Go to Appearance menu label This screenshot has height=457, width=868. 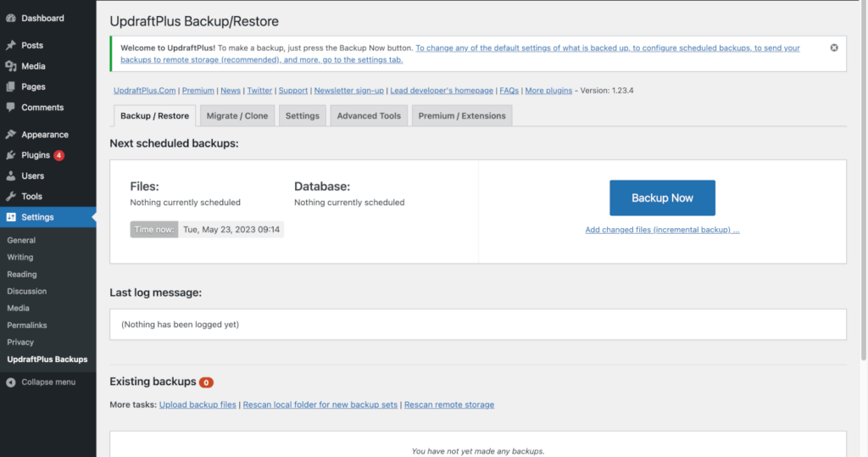coord(45,135)
